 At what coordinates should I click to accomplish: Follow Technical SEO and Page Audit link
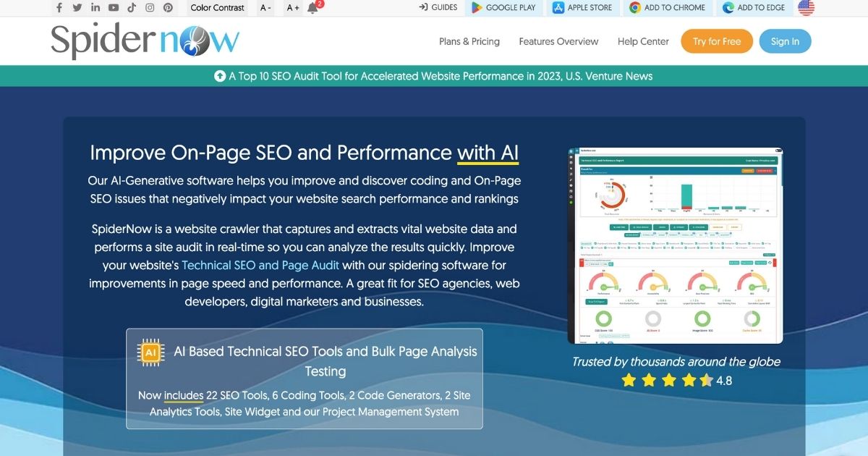point(260,266)
